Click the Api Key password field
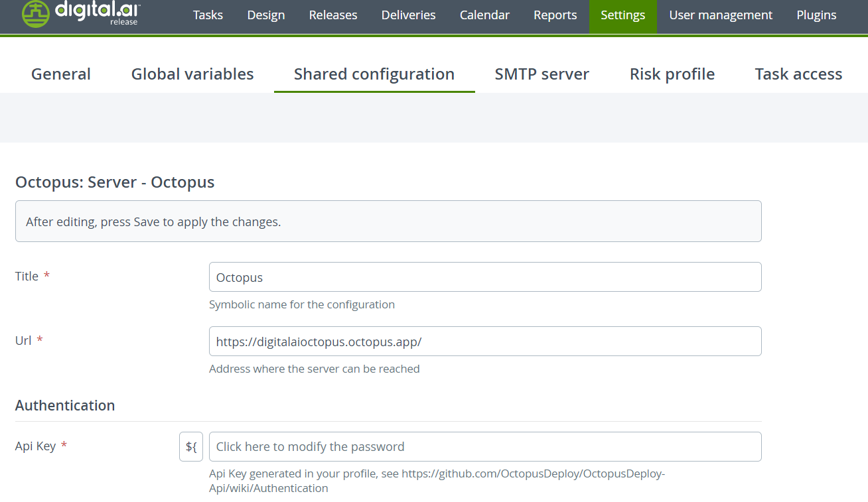 pyautogui.click(x=485, y=447)
